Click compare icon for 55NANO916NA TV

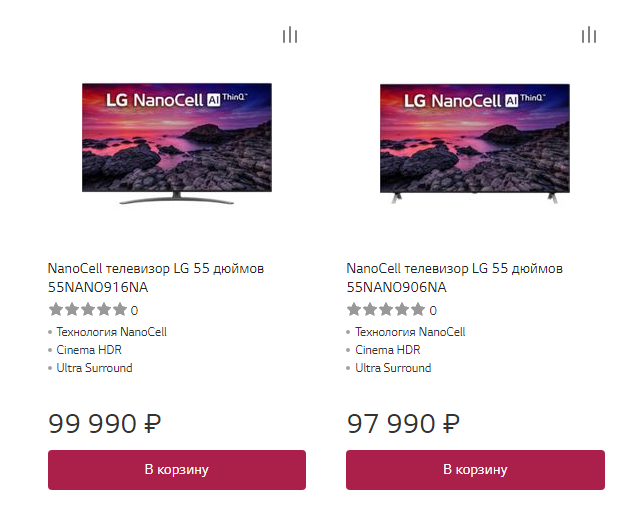(290, 36)
